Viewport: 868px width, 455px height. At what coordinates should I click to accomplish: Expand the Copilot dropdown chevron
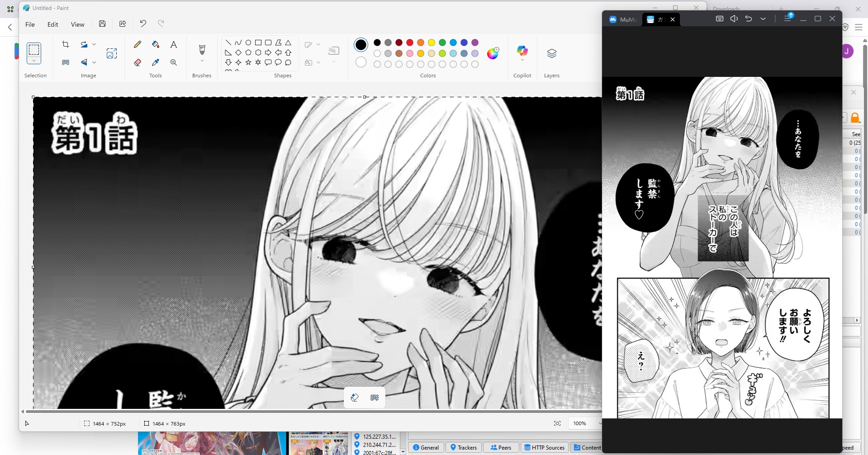522,60
